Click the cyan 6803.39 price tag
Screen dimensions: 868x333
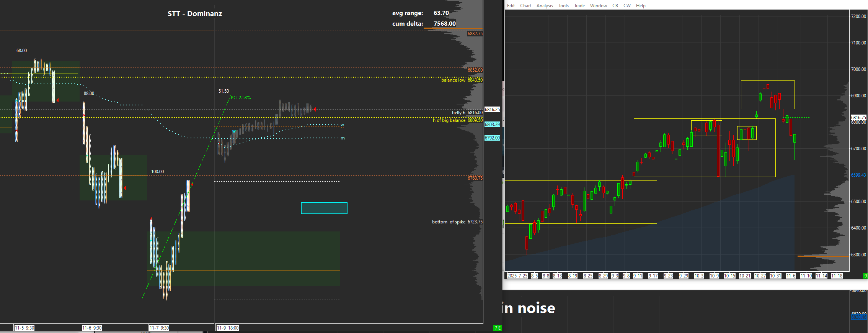click(492, 125)
